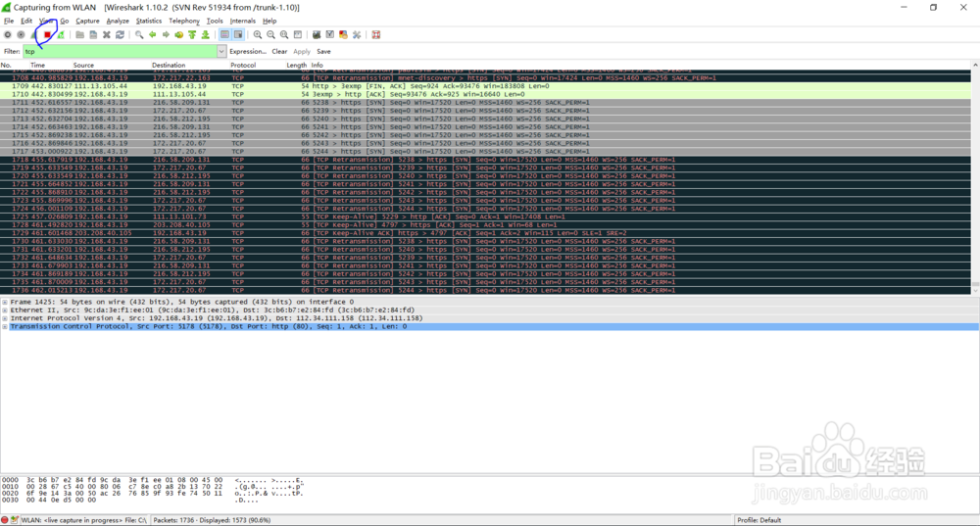Open the Edit menu

point(26,21)
